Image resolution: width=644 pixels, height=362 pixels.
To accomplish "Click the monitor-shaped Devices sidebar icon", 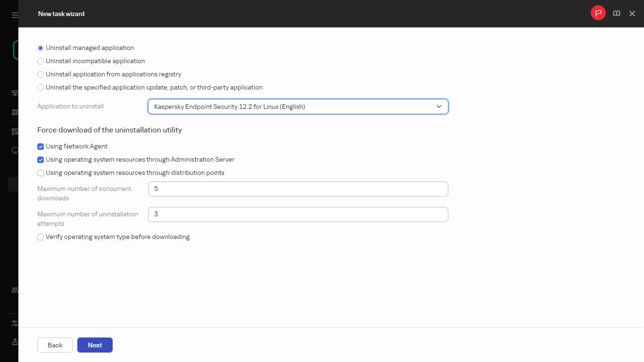I will click(x=14, y=150).
